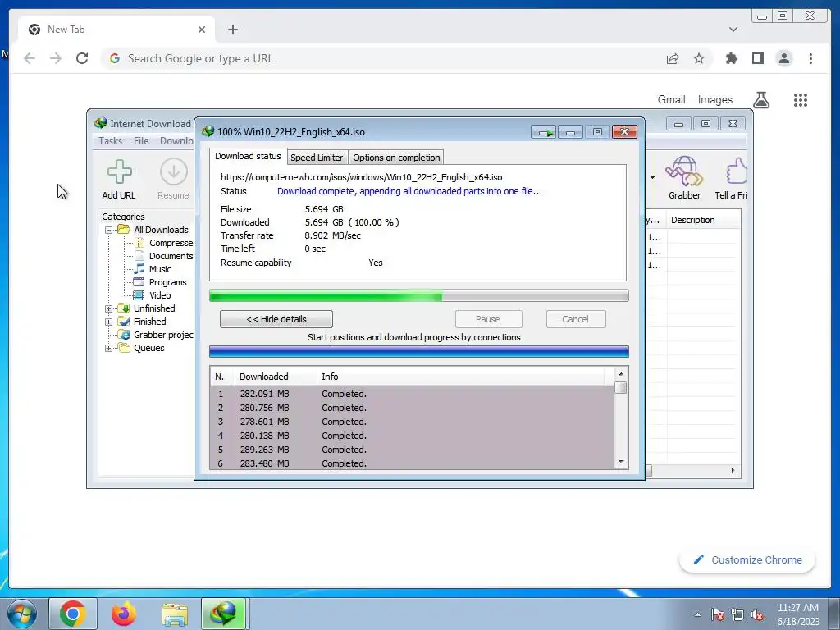Toggle Chrome side panel icon
Image resolution: width=840 pixels, height=630 pixels.
757,58
